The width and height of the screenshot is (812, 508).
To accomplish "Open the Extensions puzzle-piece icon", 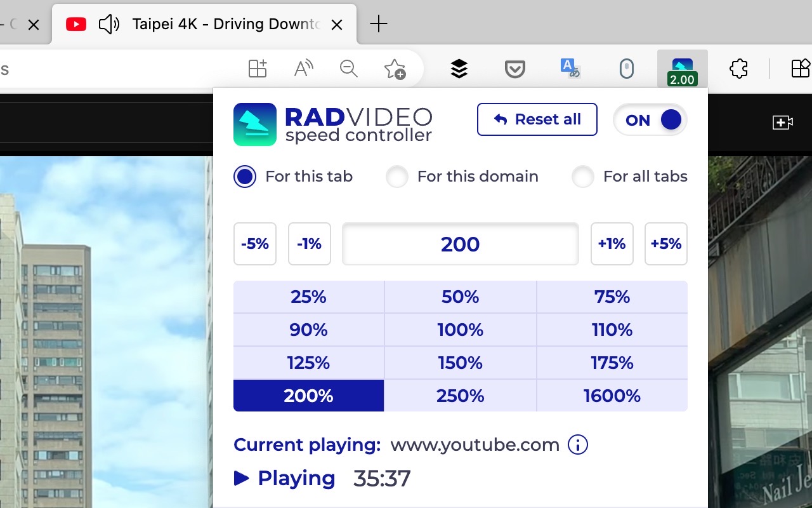I will click(x=738, y=69).
